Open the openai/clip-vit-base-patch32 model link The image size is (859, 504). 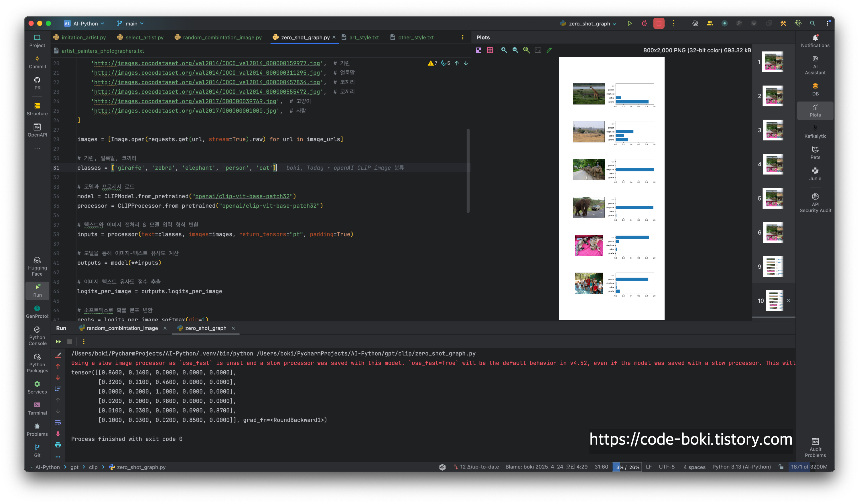(242, 196)
